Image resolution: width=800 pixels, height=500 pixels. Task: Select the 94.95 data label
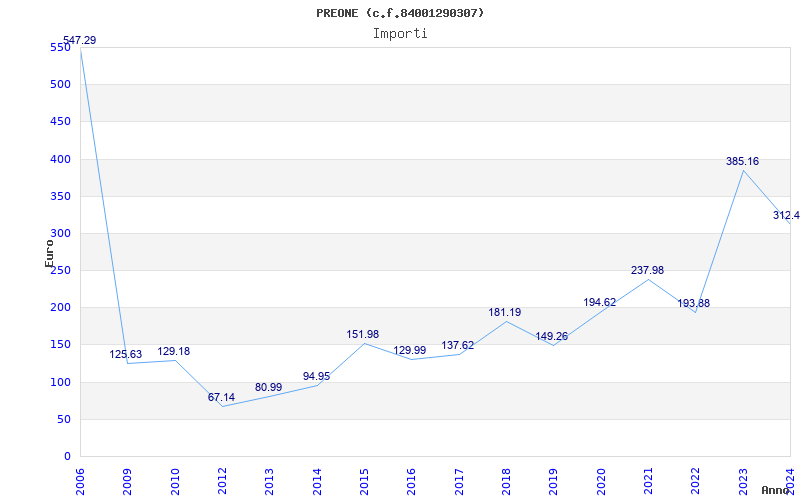pyautogui.click(x=316, y=377)
